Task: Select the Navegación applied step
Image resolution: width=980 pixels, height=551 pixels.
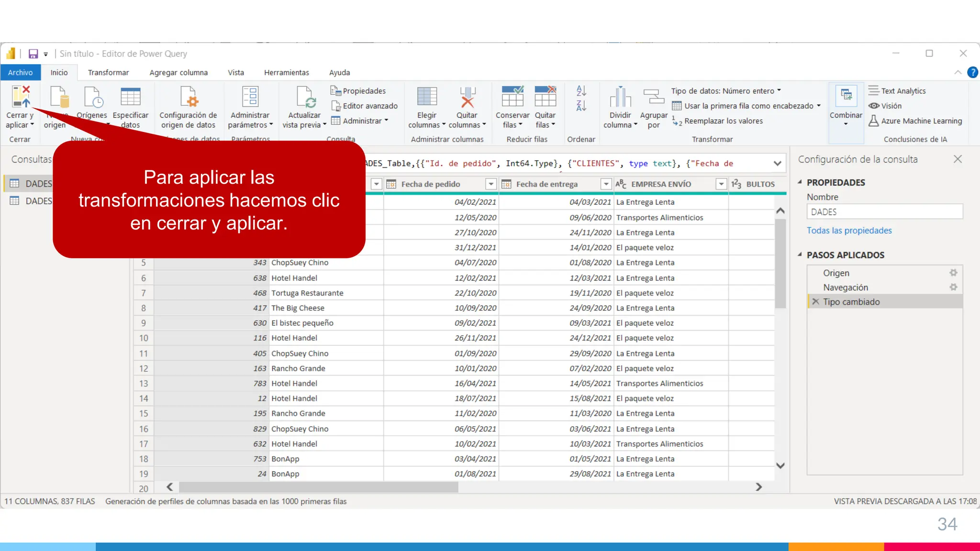Action: click(x=885, y=287)
